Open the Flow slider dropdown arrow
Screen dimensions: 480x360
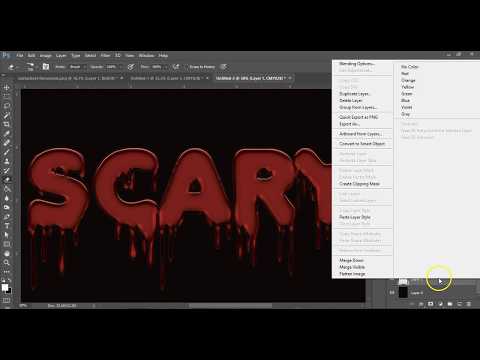[166, 67]
